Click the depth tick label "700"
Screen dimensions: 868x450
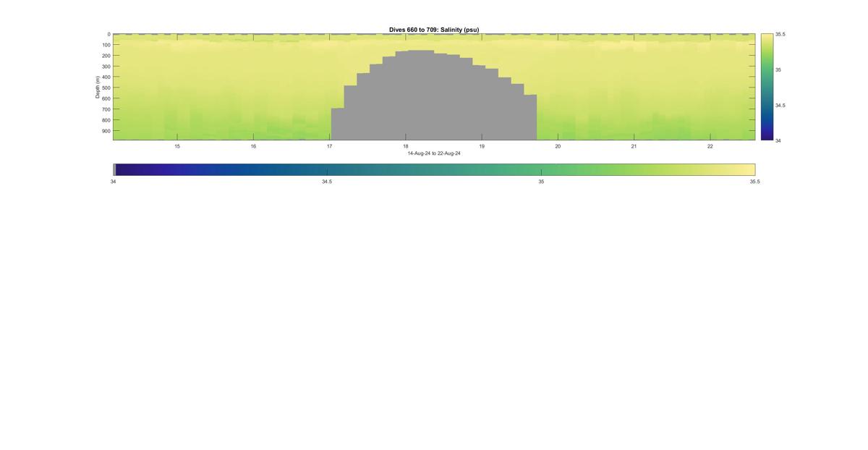pos(106,109)
